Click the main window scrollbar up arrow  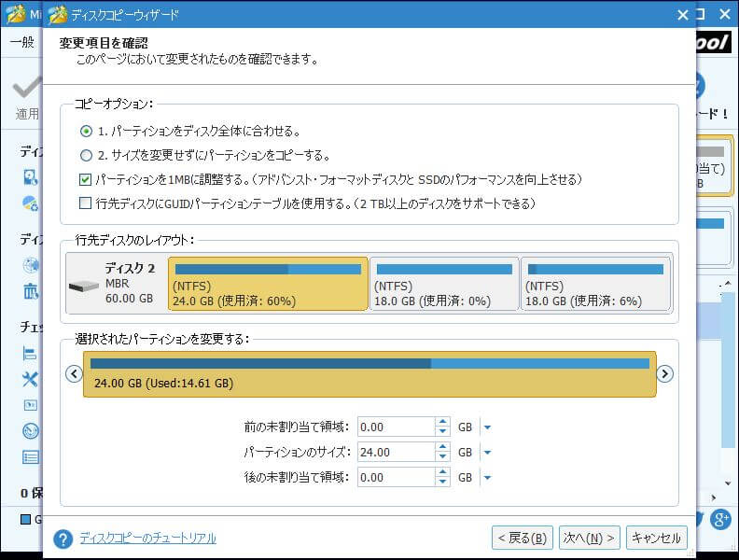(x=728, y=284)
